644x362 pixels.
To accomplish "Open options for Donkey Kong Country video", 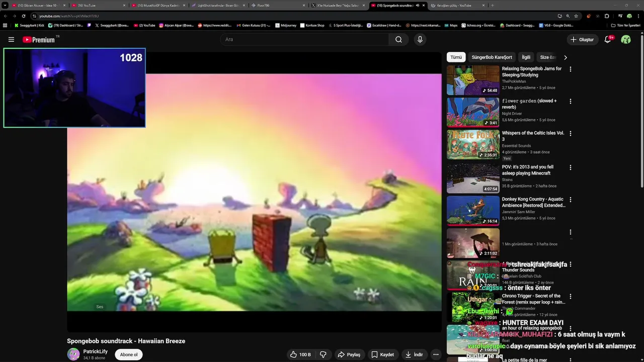I will coord(570,200).
